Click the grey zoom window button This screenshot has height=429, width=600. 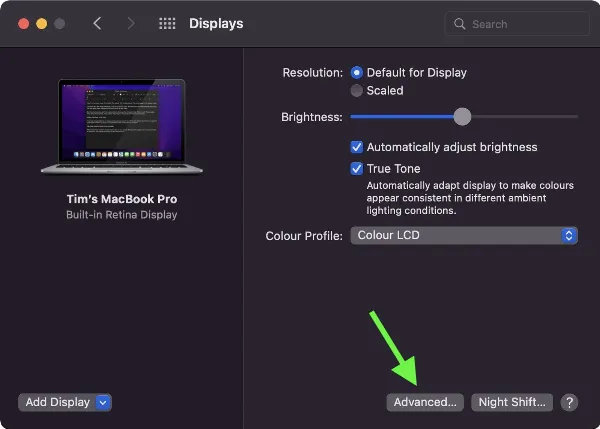click(60, 23)
